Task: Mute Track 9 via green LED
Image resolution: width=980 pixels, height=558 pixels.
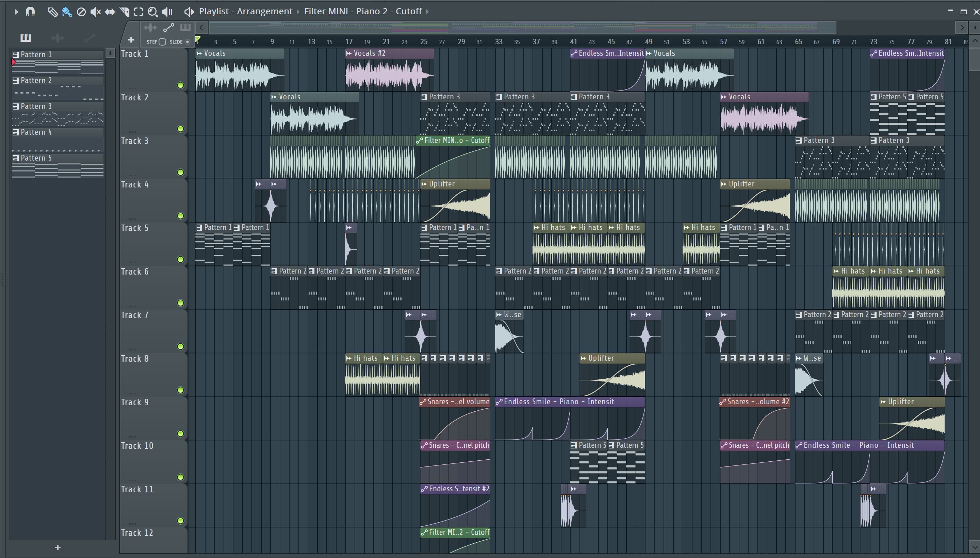Action: [180, 433]
